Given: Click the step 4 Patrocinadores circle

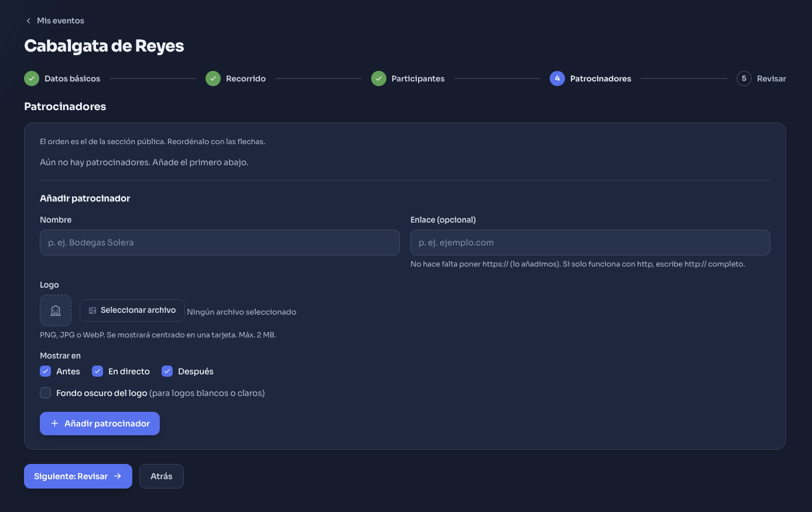Looking at the screenshot, I should 557,78.
